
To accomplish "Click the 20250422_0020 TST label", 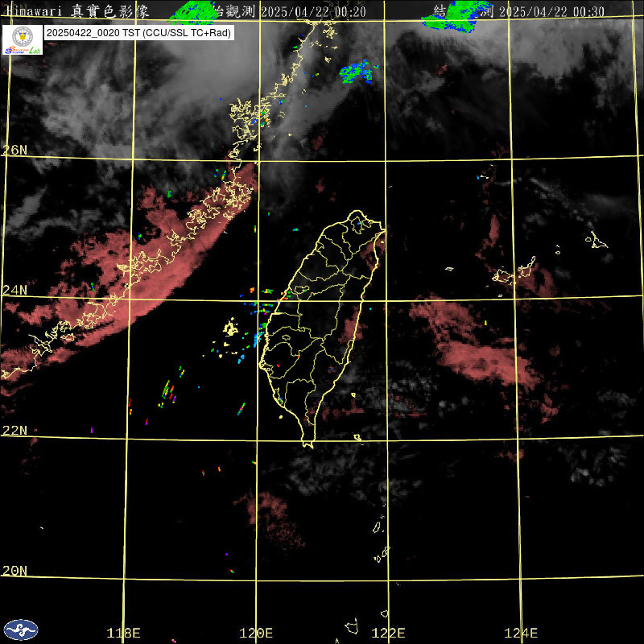I will click(x=139, y=33).
